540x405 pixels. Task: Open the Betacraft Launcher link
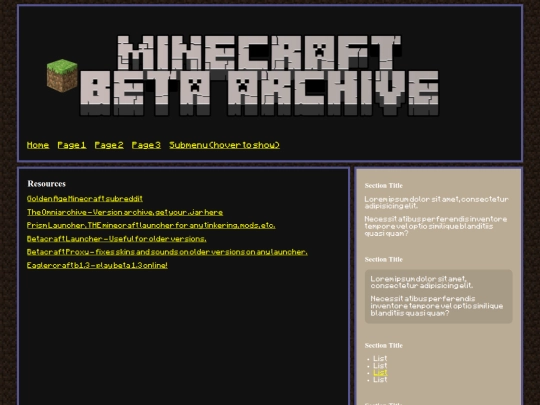point(116,239)
